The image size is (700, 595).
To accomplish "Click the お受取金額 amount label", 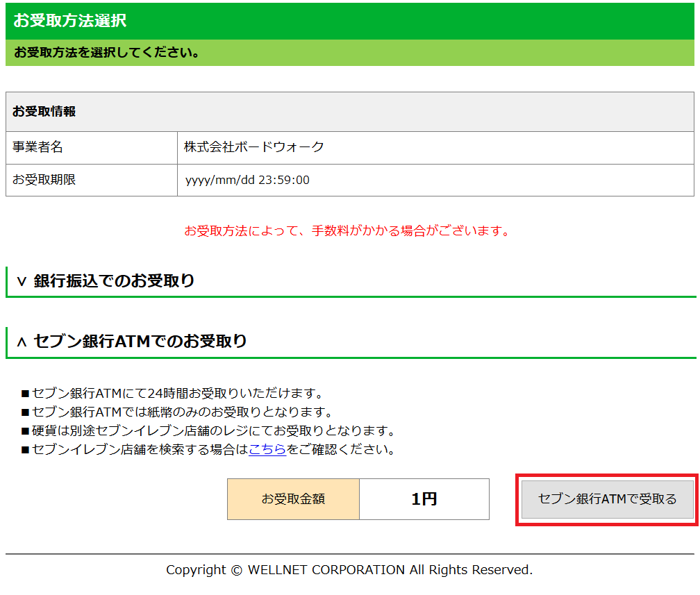I will pyautogui.click(x=293, y=499).
